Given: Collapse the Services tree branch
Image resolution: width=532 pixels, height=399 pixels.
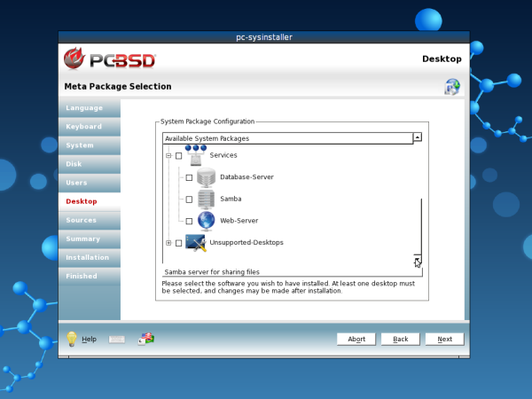Looking at the screenshot, I should point(168,156).
